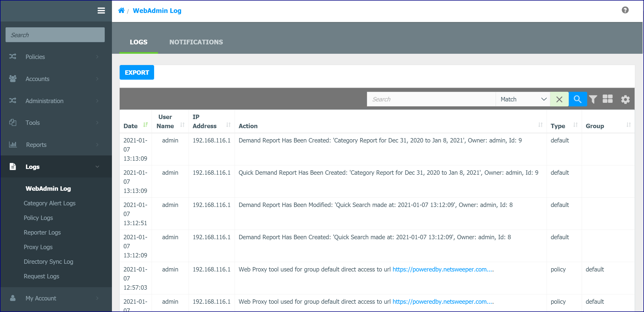
Task: Click 'default' group in 12:57:03 row
Action: coord(595,269)
